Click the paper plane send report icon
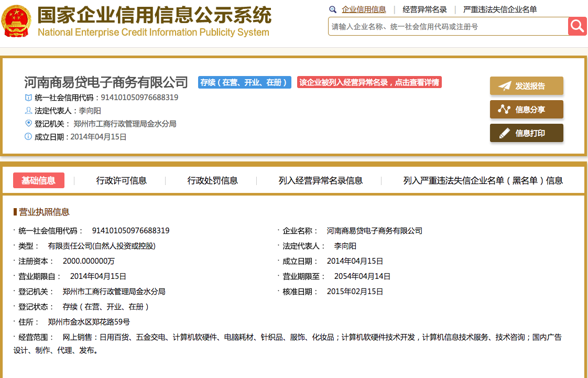588x378 pixels. 504,86
